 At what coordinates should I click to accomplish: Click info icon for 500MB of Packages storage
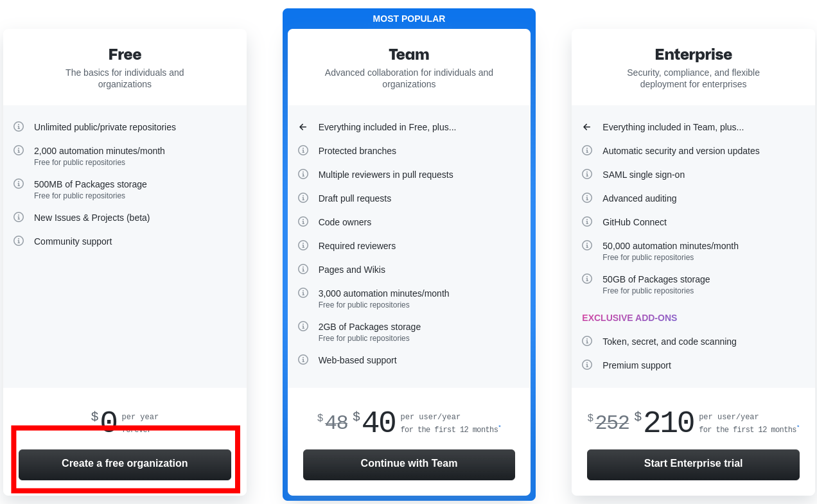19,184
